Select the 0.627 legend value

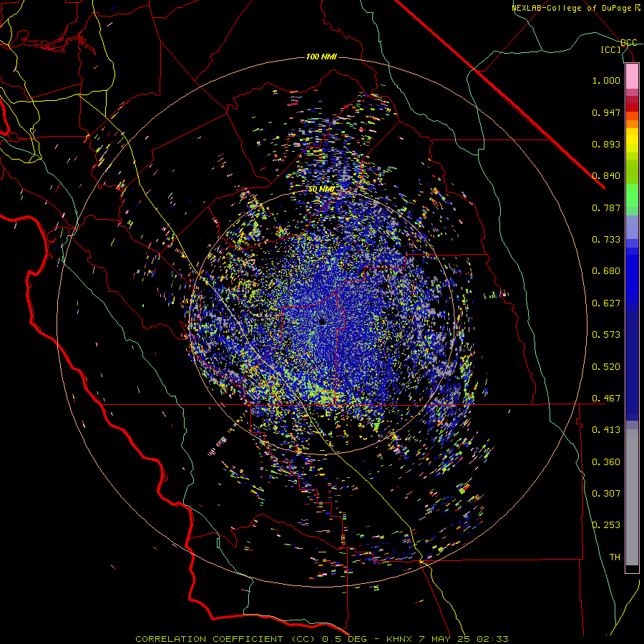[606, 303]
